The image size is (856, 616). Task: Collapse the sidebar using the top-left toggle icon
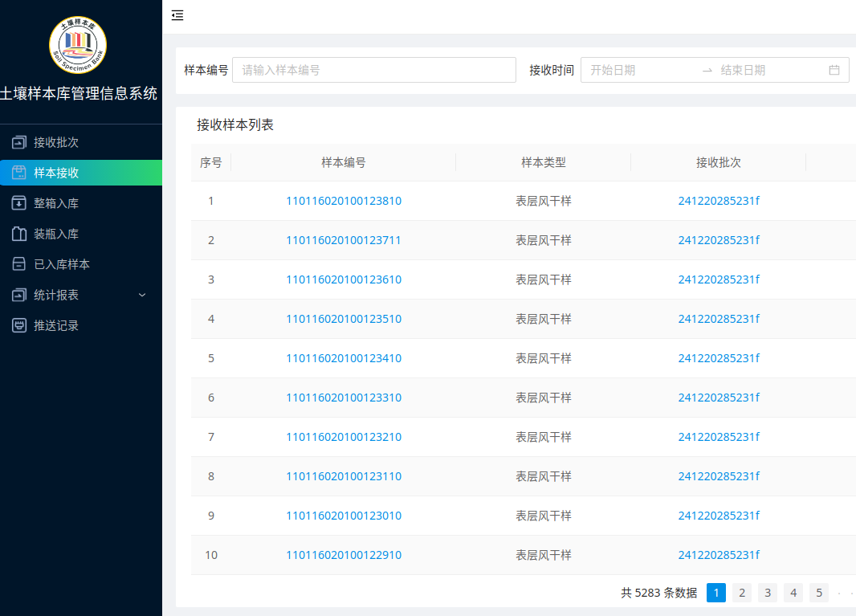click(x=177, y=14)
